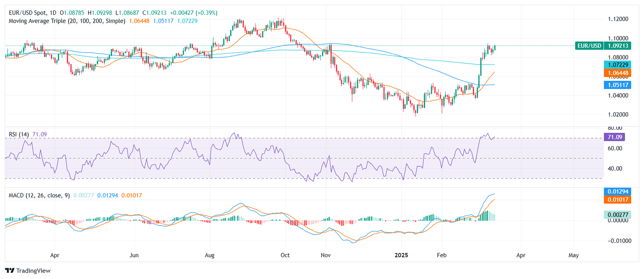
Task: Click the blue 1.05117 moving average tag
Action: click(x=614, y=85)
